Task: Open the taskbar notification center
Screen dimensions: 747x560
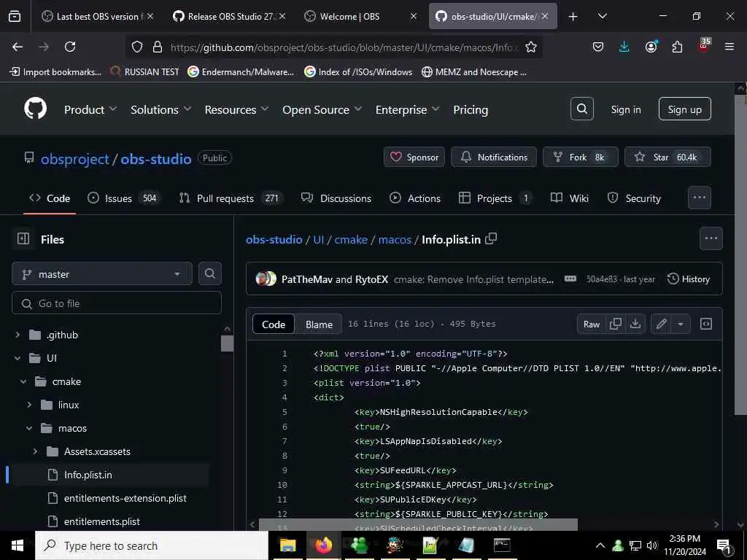Action: tap(723, 546)
